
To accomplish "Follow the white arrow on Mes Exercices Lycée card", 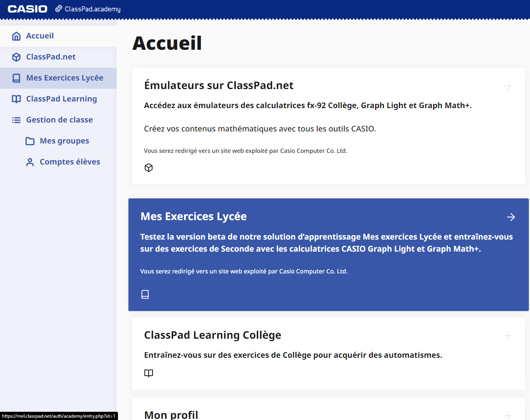I will coord(511,217).
